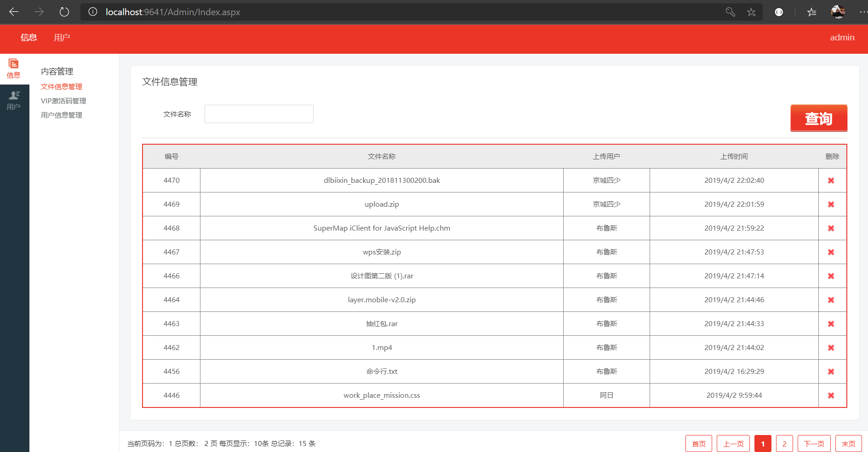The image size is (868, 452).
Task: Click ID cell 4464
Action: 171,300
